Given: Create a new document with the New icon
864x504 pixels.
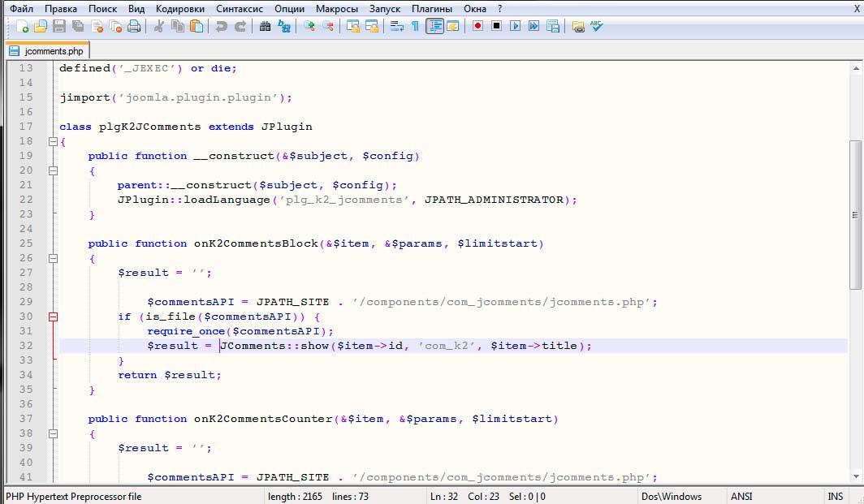Looking at the screenshot, I should point(22,26).
